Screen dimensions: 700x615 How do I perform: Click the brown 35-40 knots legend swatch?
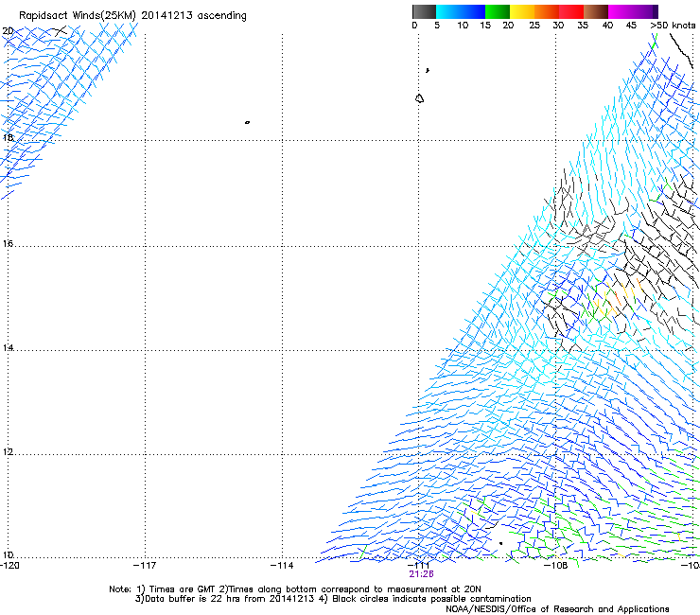point(596,11)
